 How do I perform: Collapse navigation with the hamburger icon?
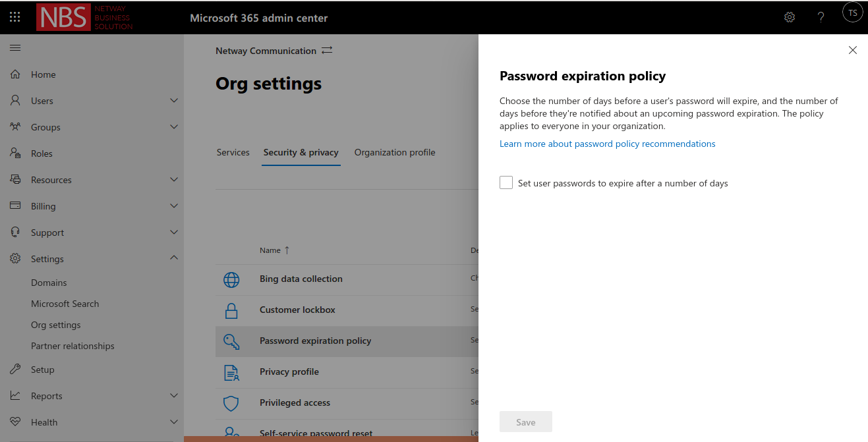click(x=15, y=48)
